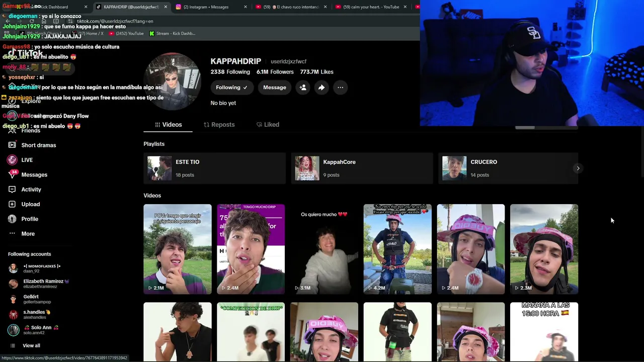Click the add-friend icon beside Message
This screenshot has width=644, height=362.
[x=303, y=87]
